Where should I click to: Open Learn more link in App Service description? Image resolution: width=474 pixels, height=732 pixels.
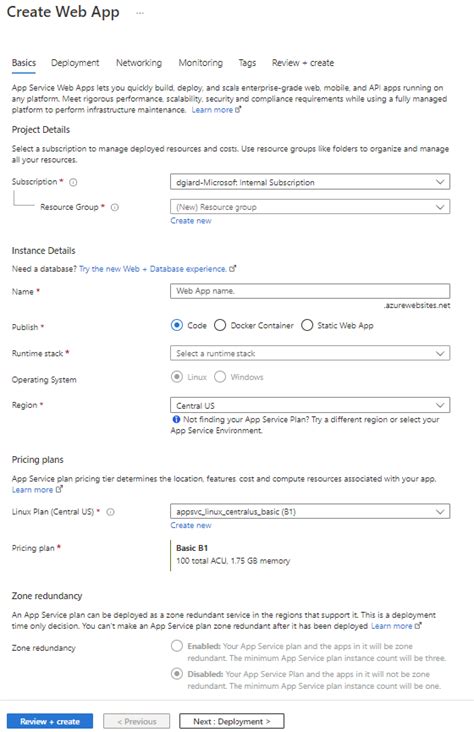[x=216, y=110]
